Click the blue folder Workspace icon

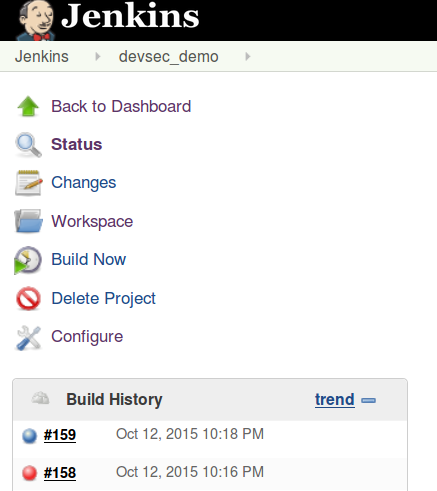coord(28,221)
